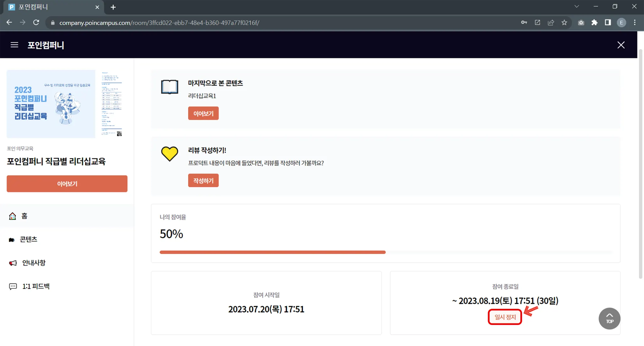Click the 50% participation progress bar
644x346 pixels.
click(x=386, y=252)
